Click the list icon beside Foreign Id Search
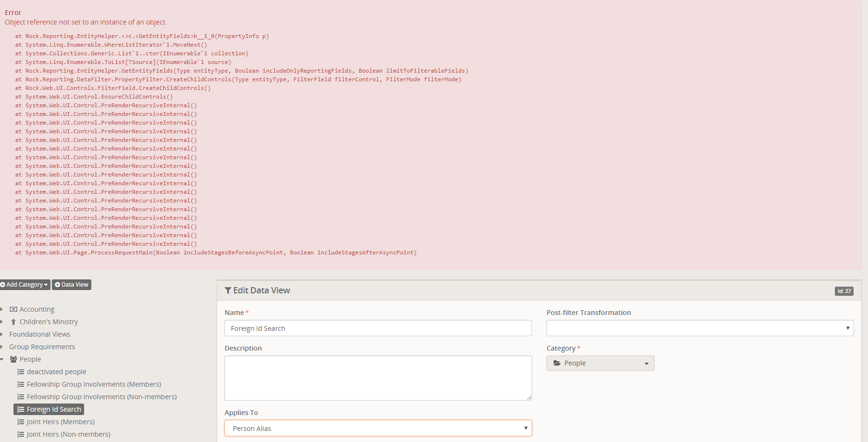The width and height of the screenshot is (868, 442). [21, 409]
